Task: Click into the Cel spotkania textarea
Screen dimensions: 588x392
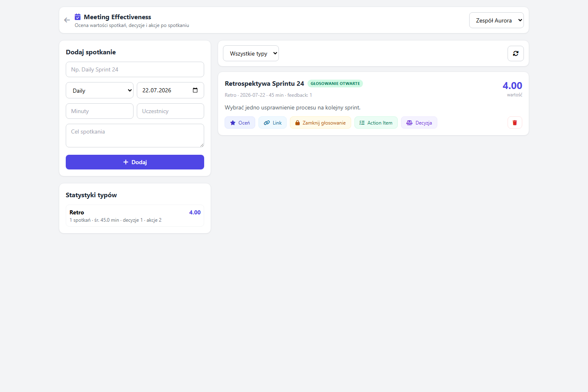Action: click(x=135, y=136)
